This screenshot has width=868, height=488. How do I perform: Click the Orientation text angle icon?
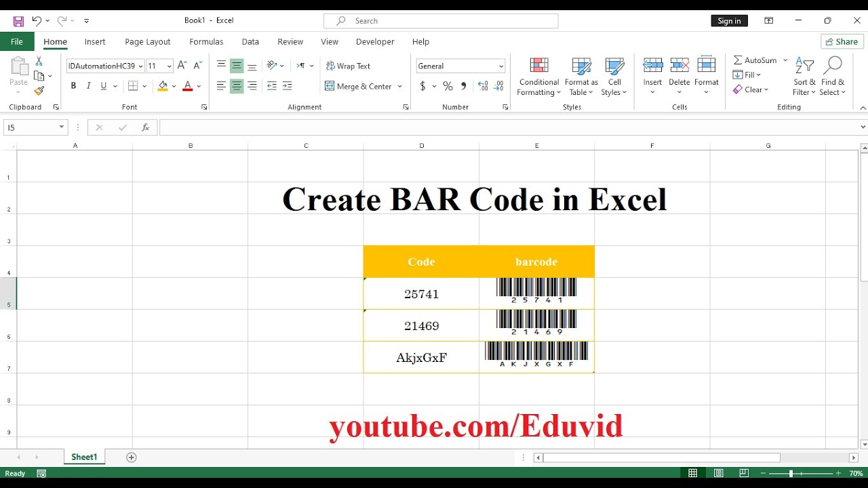point(272,66)
